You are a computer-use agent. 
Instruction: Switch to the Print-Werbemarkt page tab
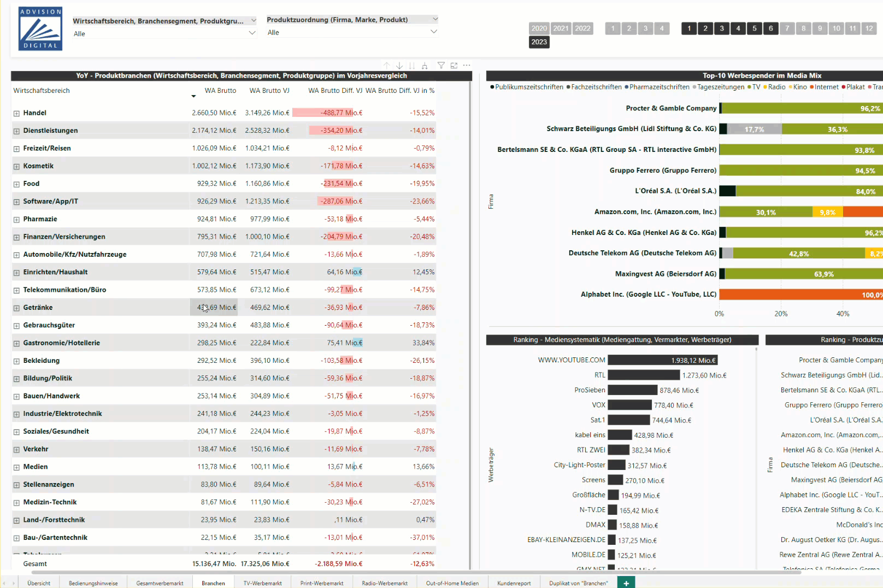(x=322, y=583)
